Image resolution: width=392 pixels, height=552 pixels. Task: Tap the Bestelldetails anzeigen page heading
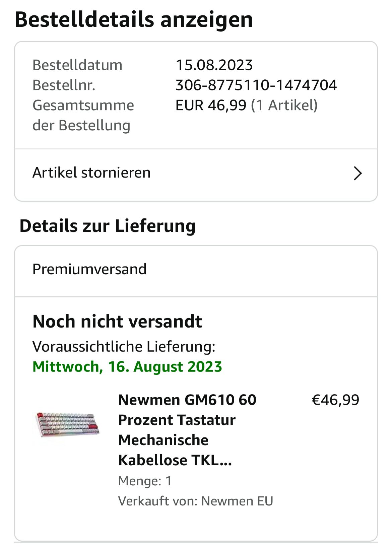coord(134,19)
